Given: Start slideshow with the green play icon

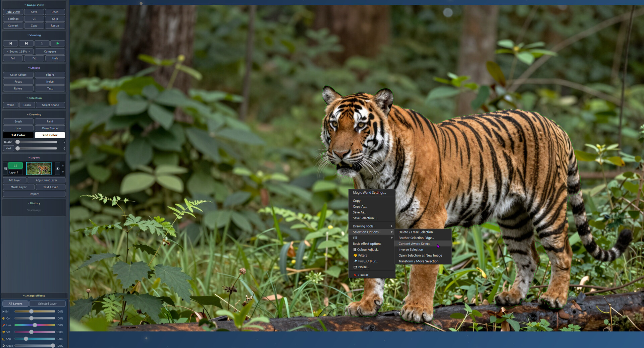Looking at the screenshot, I should click(x=58, y=43).
